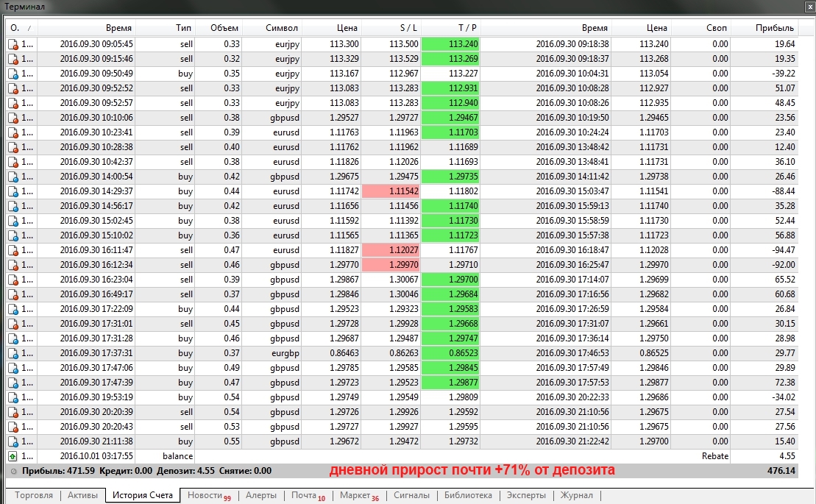
Task: Click the sell order icon opened at 09:52:52
Action: 13,89
